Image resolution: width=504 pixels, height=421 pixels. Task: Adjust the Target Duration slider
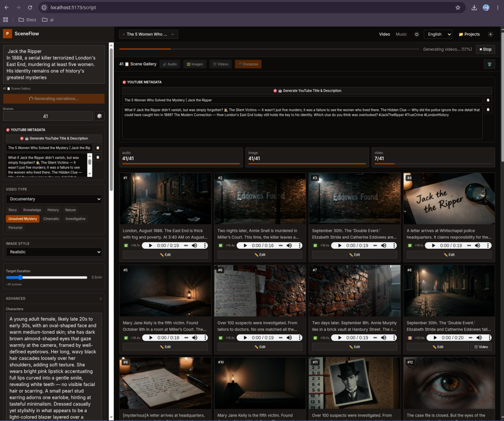click(x=47, y=277)
